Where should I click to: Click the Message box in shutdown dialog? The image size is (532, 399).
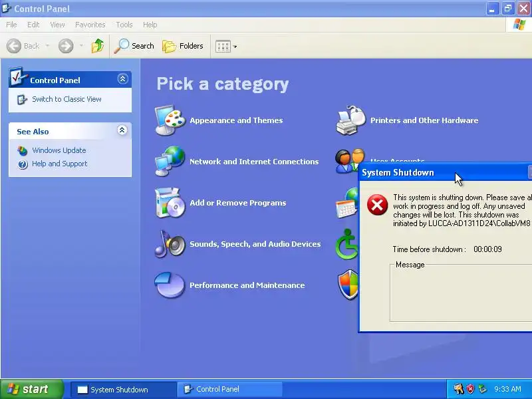[x=461, y=293]
